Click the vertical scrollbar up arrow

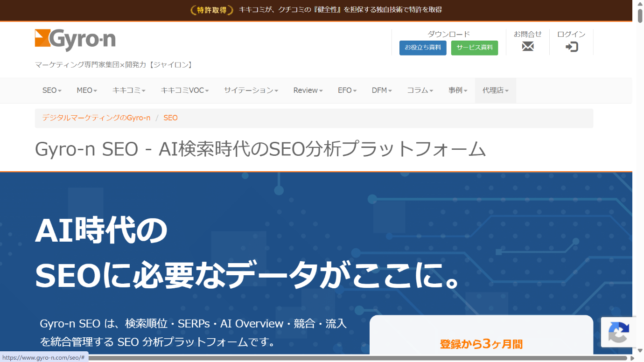pyautogui.click(x=640, y=4)
